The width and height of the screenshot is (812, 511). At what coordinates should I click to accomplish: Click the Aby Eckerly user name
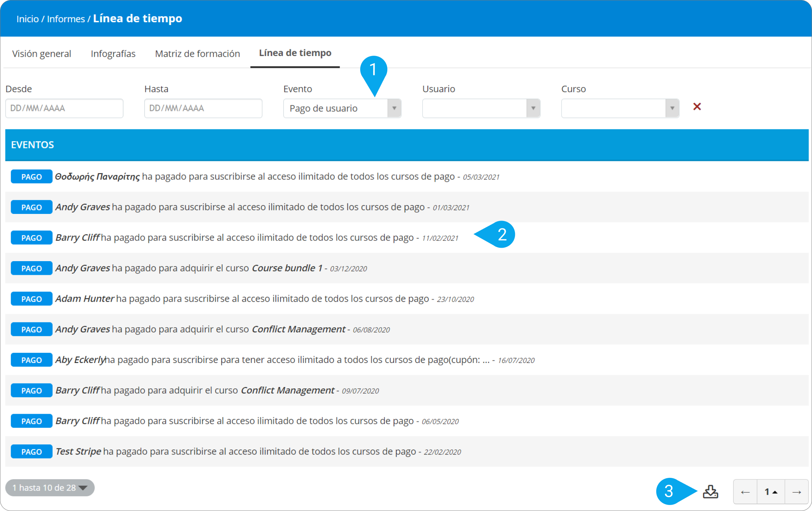click(80, 360)
